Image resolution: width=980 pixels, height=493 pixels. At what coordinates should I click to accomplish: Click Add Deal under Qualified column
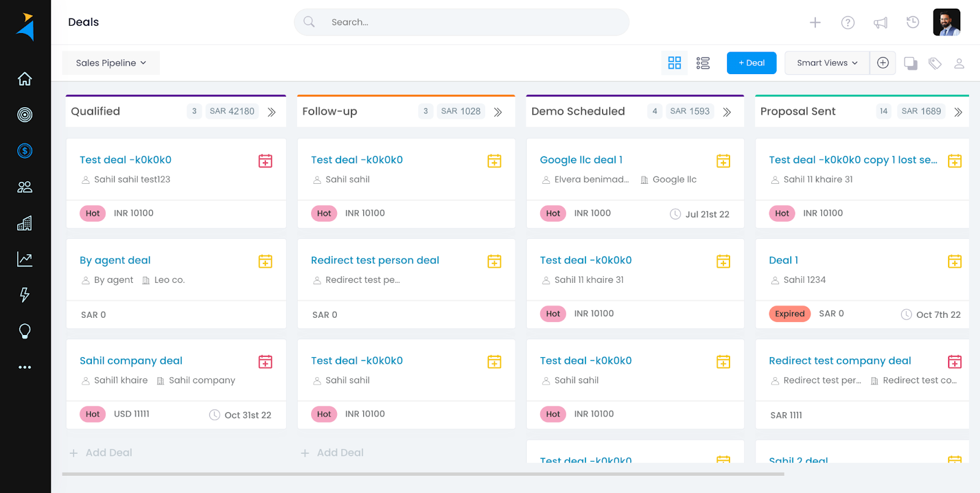[101, 453]
